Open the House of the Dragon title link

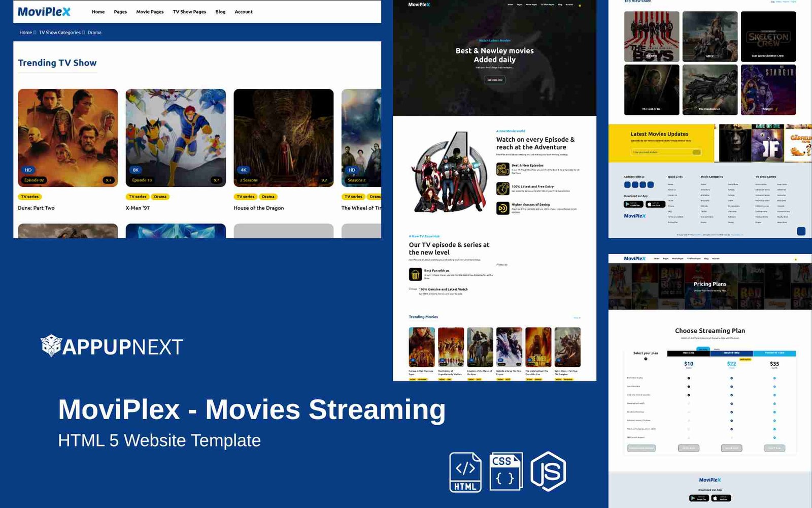259,208
